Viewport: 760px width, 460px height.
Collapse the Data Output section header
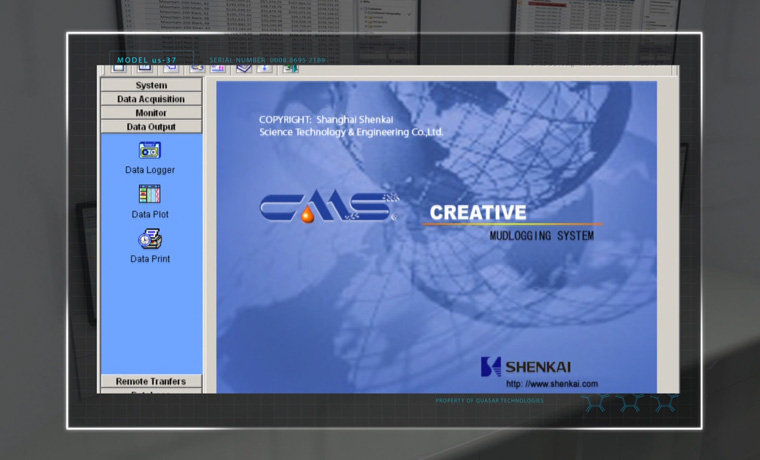[151, 127]
